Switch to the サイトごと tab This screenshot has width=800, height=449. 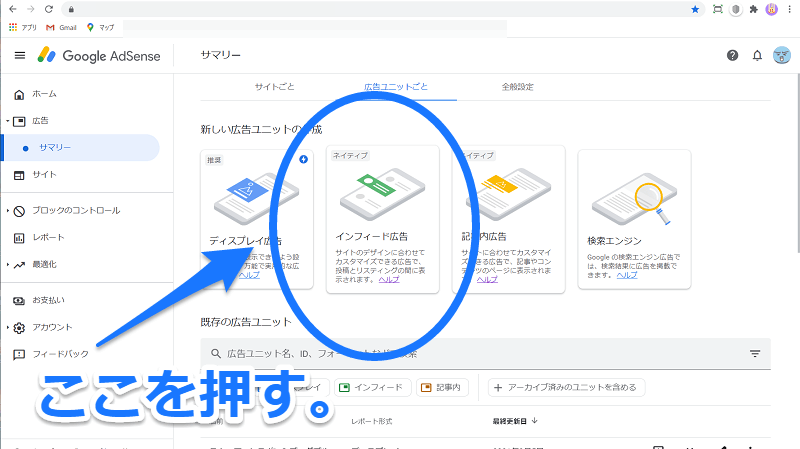tap(275, 87)
